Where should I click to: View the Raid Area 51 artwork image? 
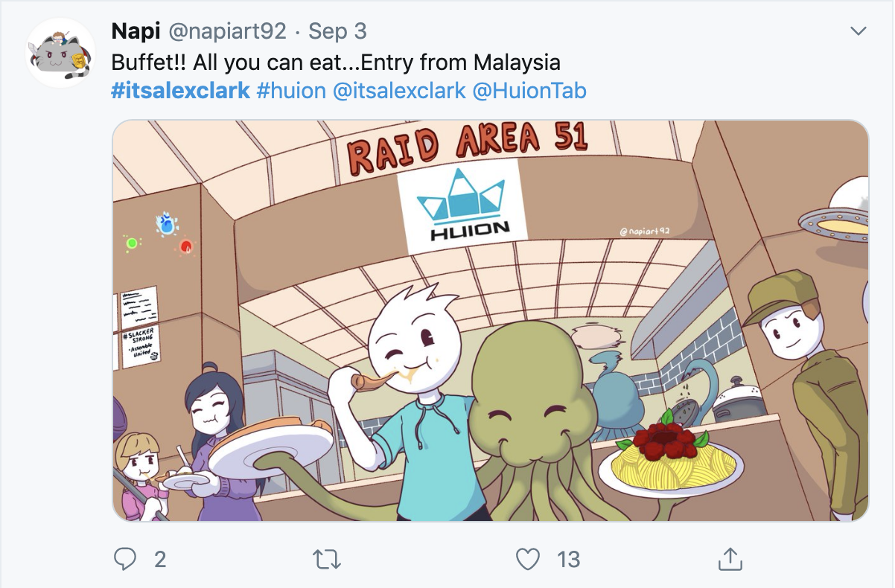point(491,320)
